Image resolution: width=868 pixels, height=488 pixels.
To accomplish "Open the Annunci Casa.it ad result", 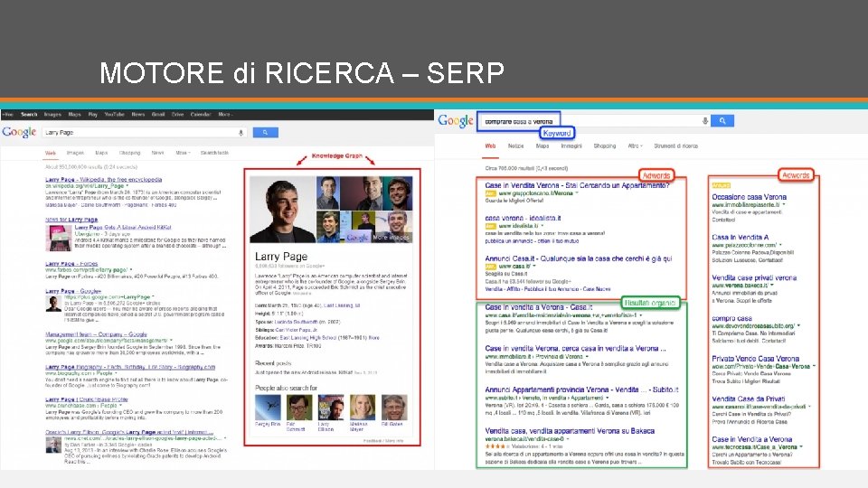I will [579, 258].
